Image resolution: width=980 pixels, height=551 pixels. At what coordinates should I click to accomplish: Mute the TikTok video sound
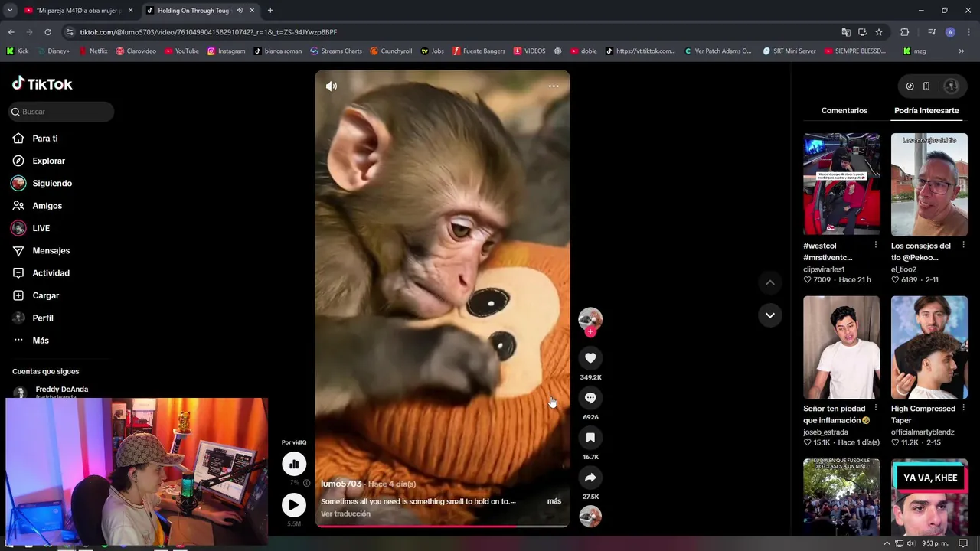(331, 86)
